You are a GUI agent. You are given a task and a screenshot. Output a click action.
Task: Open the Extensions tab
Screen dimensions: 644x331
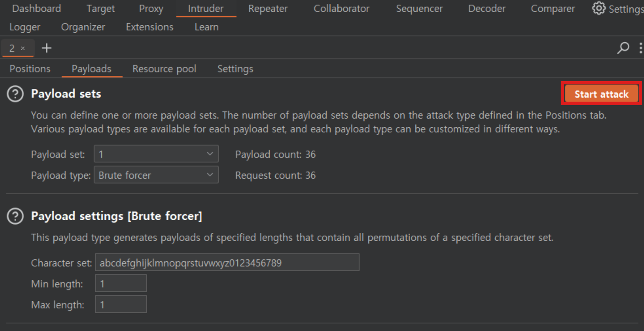(150, 27)
